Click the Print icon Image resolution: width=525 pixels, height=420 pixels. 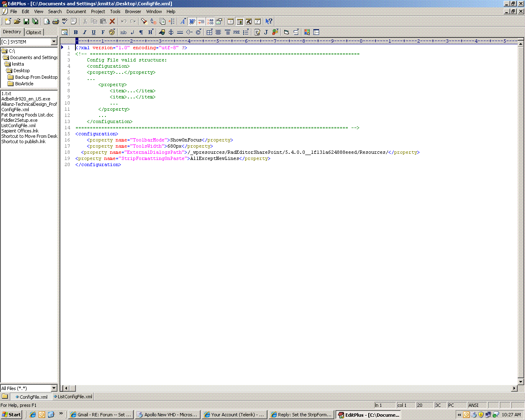pos(56,21)
